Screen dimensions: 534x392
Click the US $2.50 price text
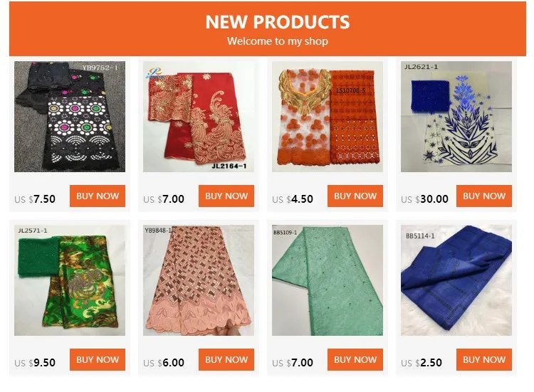[x=422, y=363]
